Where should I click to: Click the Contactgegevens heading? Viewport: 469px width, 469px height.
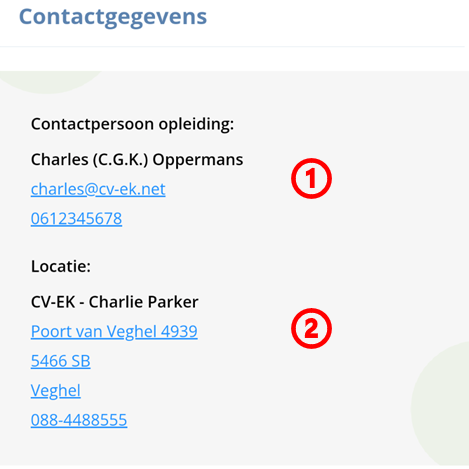[113, 17]
